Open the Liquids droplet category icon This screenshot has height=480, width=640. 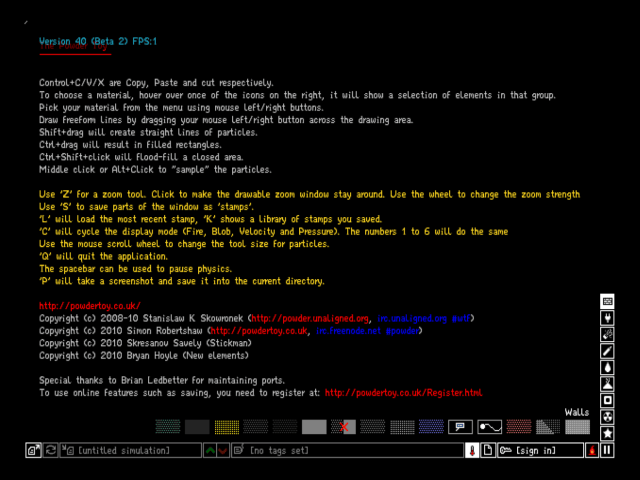(x=607, y=369)
